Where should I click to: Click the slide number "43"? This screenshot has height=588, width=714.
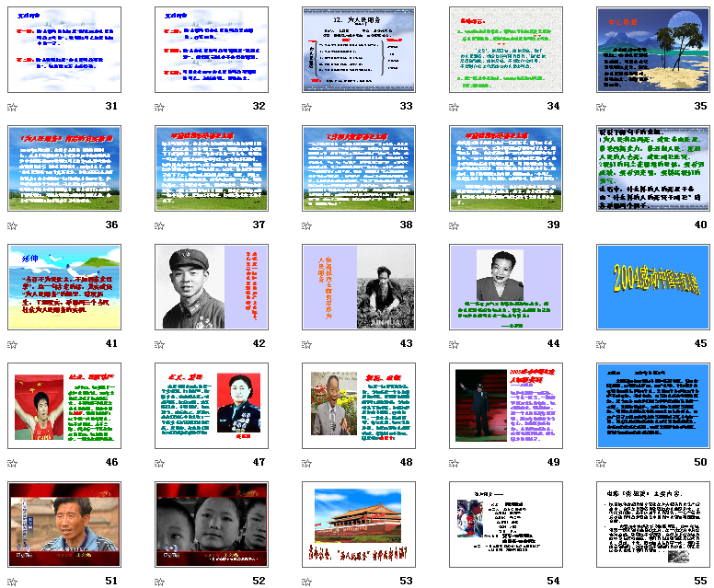tap(406, 344)
